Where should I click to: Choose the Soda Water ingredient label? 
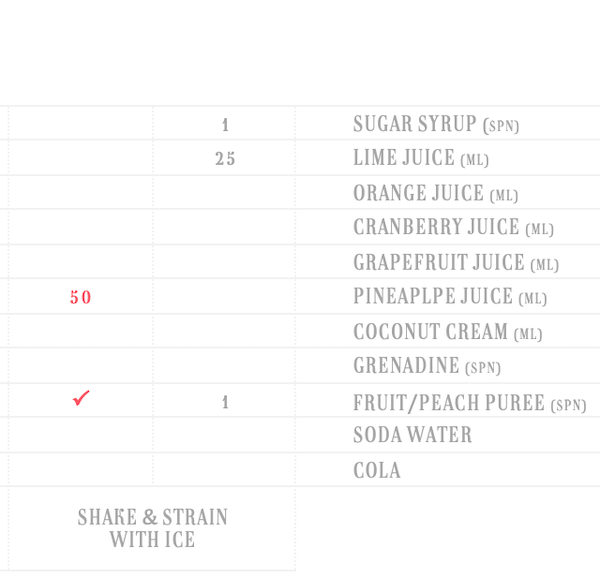coord(412,436)
